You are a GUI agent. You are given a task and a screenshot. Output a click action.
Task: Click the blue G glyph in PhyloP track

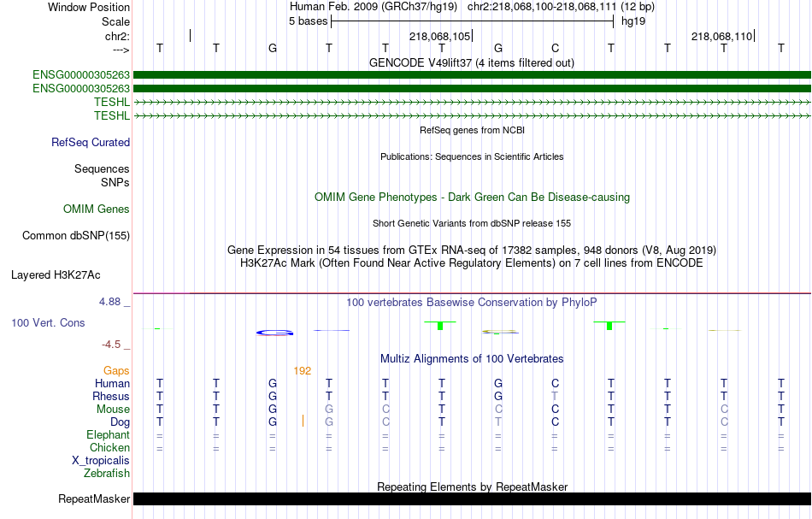tap(275, 333)
